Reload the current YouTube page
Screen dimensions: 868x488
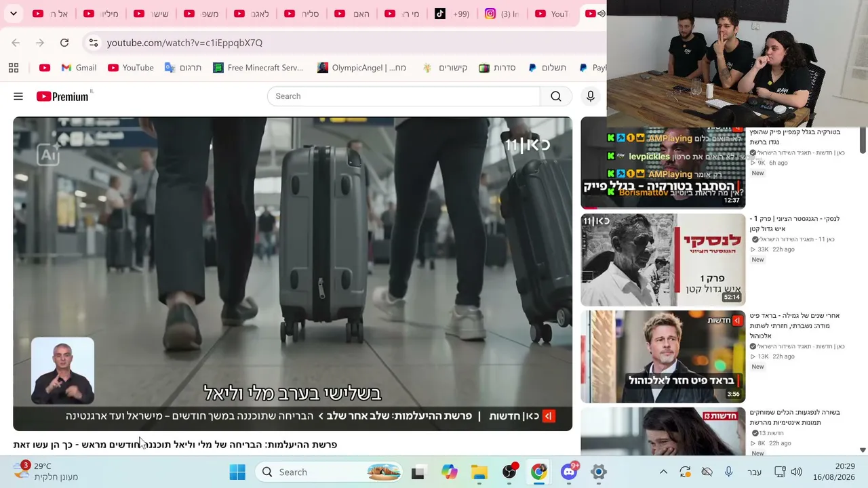point(64,43)
